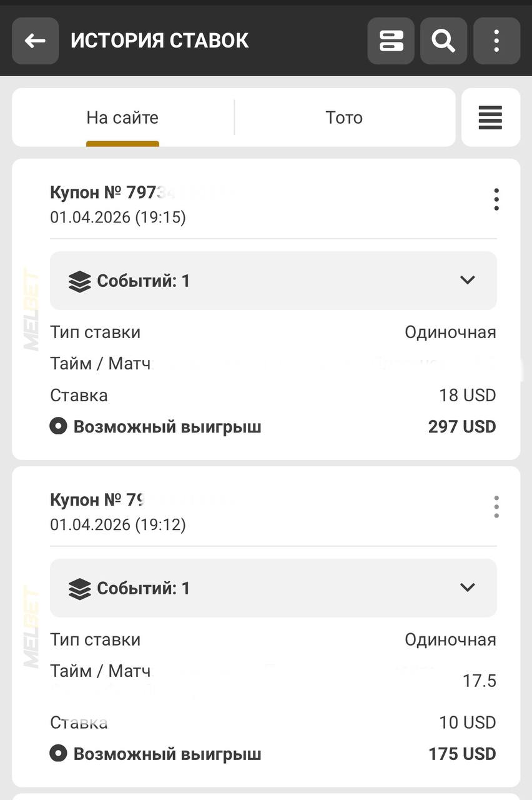The image size is (532, 800).
Task: Select the radio dot beside 297 USD winnings
Action: [x=58, y=427]
